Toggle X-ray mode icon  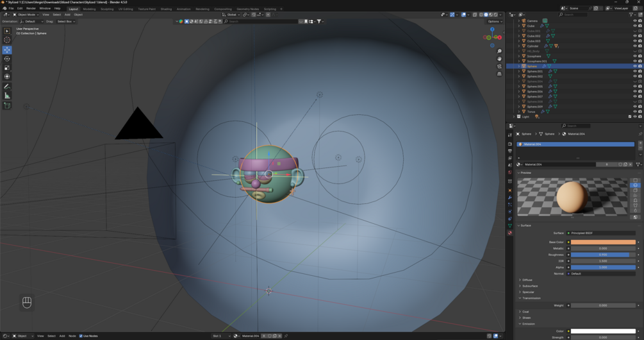pyautogui.click(x=474, y=15)
